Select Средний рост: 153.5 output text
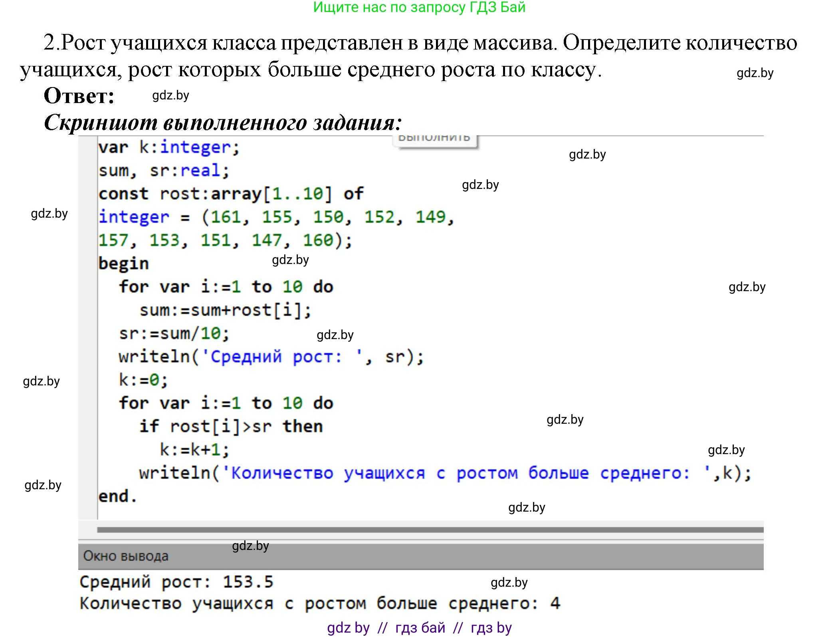Image resolution: width=840 pixels, height=637 pixels. pyautogui.click(x=176, y=582)
